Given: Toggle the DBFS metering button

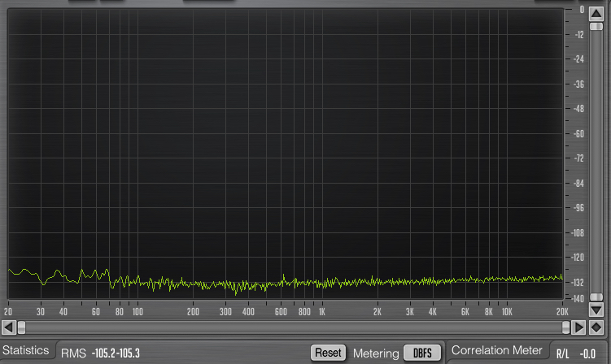Looking at the screenshot, I should pos(422,353).
